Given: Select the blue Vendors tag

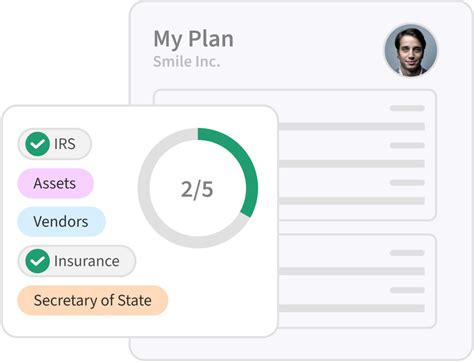Looking at the screenshot, I should pyautogui.click(x=61, y=222).
